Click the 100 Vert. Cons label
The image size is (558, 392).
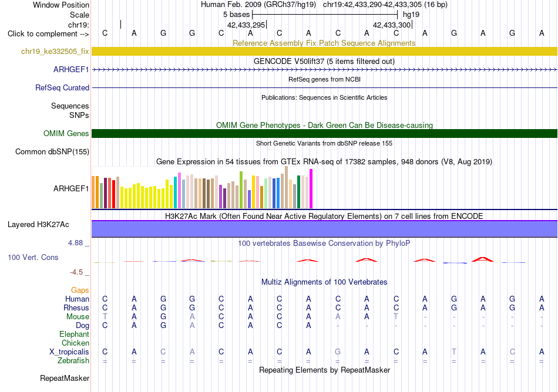pyautogui.click(x=33, y=257)
